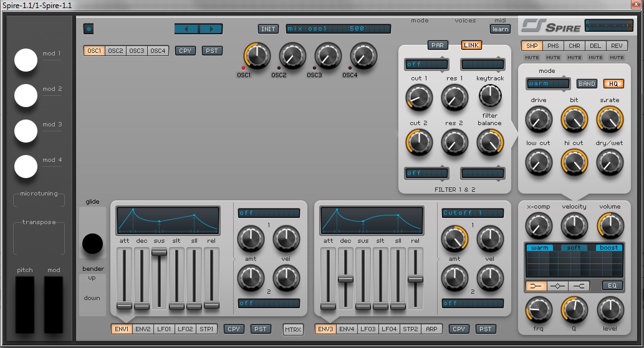Click the OSC2 mix knob
This screenshot has height=348, width=644.
pos(292,56)
